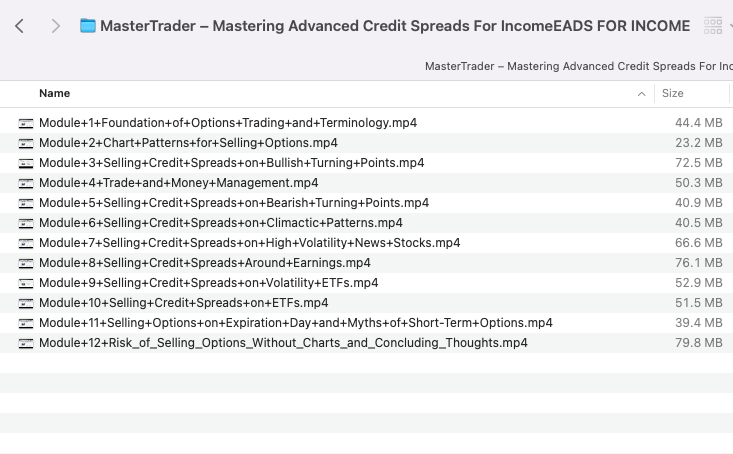
Task: Click the 76.1 MB size value
Action: point(699,263)
